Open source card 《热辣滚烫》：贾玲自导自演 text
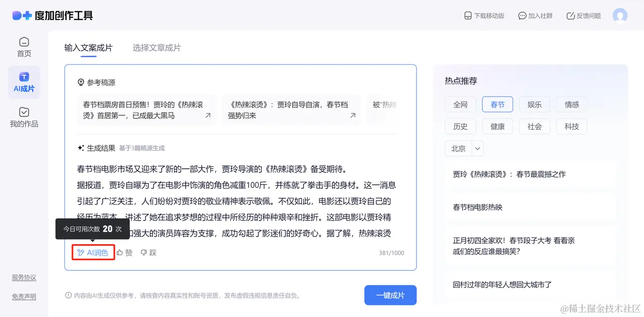 (288, 110)
